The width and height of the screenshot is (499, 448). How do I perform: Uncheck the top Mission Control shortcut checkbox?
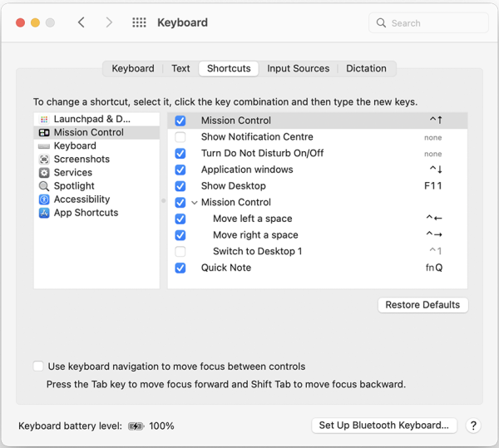coord(180,121)
